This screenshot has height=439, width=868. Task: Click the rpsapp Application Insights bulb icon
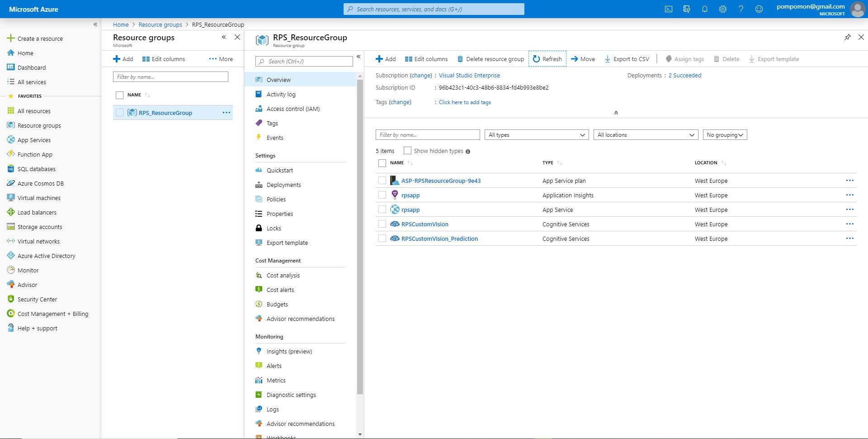tap(395, 195)
